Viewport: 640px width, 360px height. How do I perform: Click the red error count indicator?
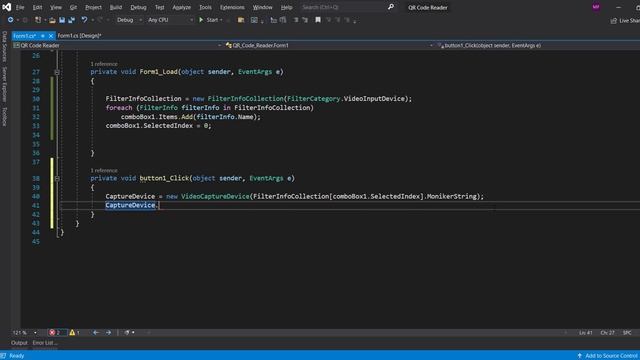[55, 333]
